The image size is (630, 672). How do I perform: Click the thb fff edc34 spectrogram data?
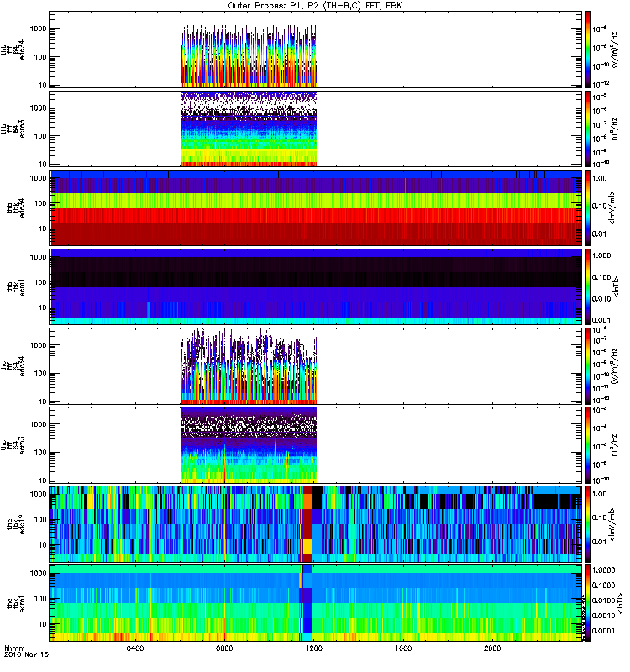[x=249, y=55]
